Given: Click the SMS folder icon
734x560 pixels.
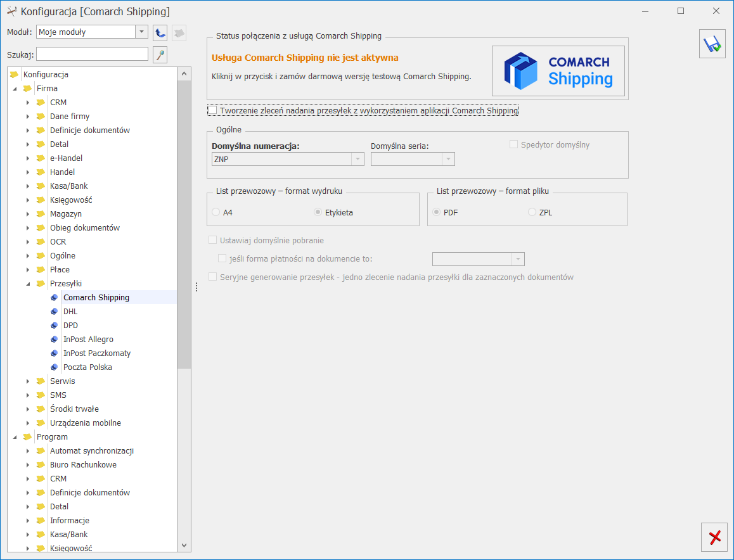Looking at the screenshot, I should pyautogui.click(x=41, y=395).
